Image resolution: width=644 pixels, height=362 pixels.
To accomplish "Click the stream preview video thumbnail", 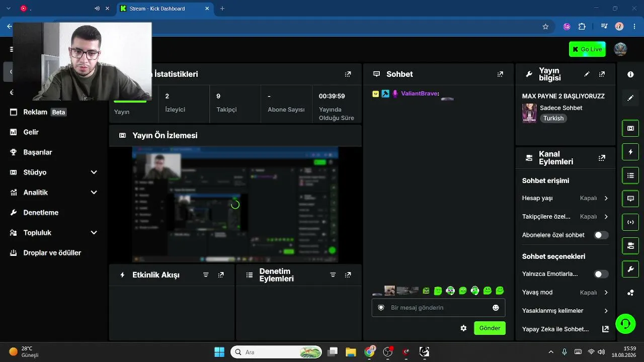I will coord(235,205).
